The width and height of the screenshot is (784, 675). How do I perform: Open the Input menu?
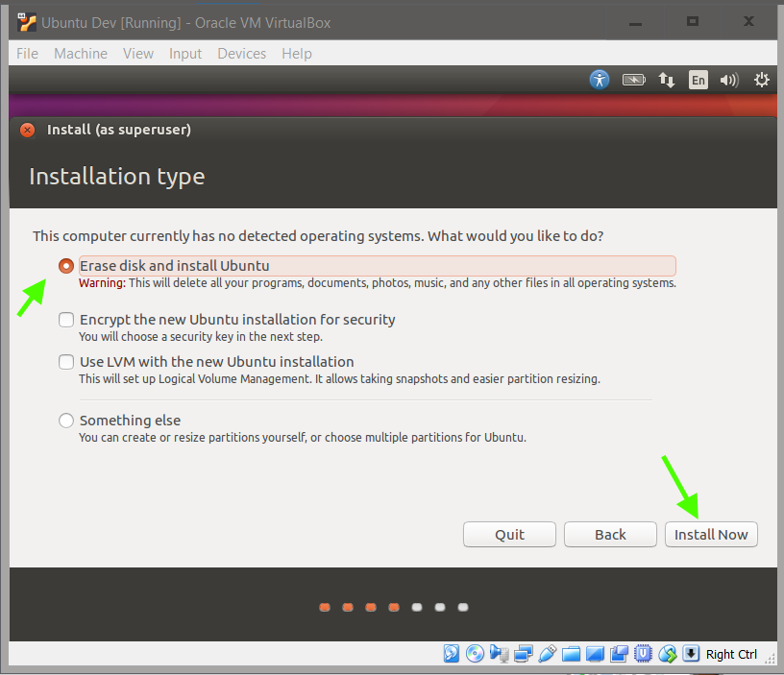(x=185, y=54)
